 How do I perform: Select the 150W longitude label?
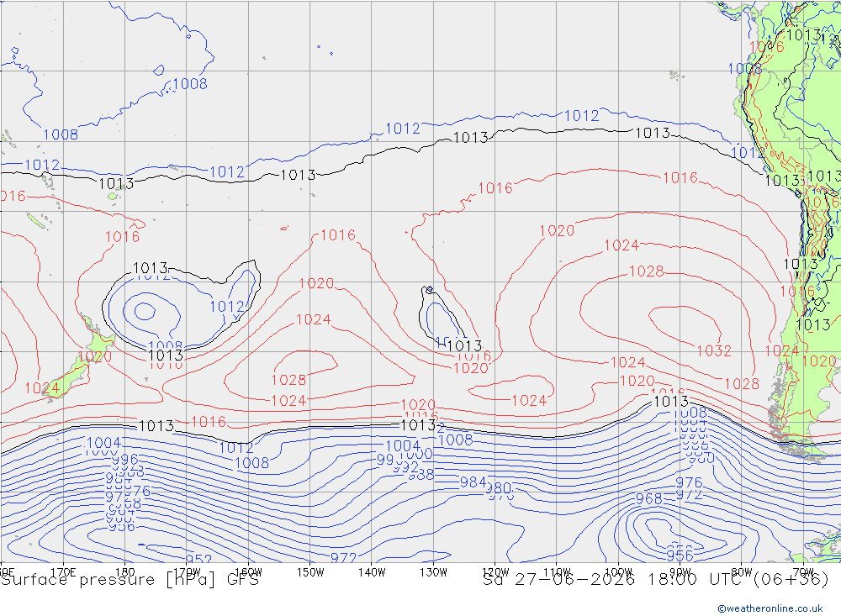click(310, 572)
